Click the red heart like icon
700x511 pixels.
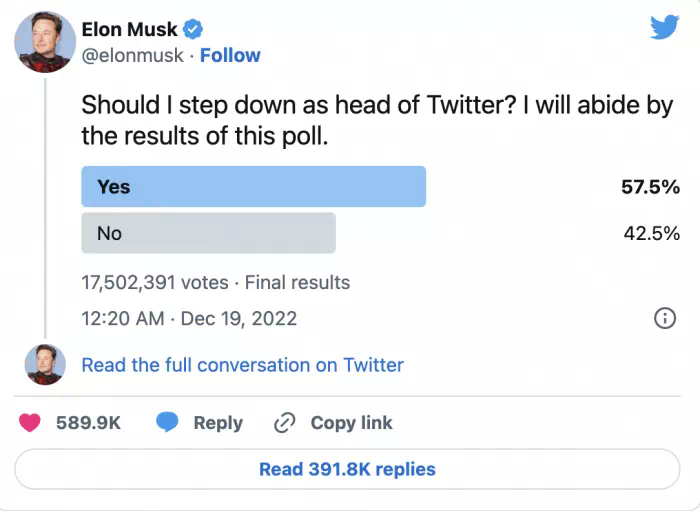[32, 423]
